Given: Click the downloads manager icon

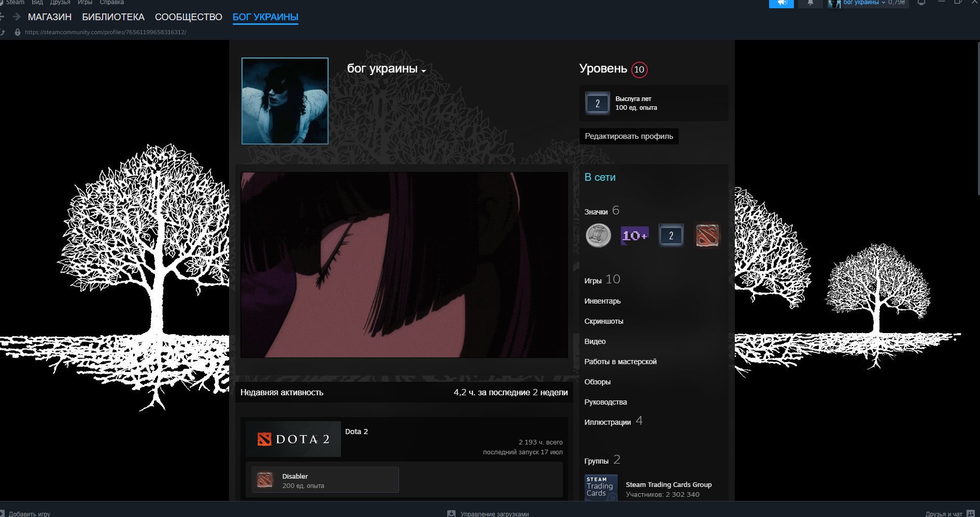Looking at the screenshot, I should point(451,514).
